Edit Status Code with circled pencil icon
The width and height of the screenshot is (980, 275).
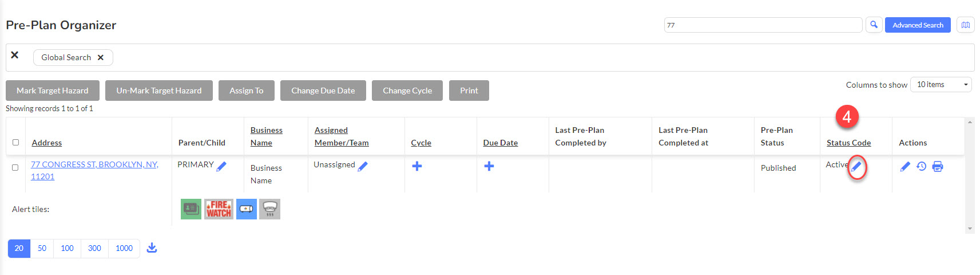pos(856,167)
